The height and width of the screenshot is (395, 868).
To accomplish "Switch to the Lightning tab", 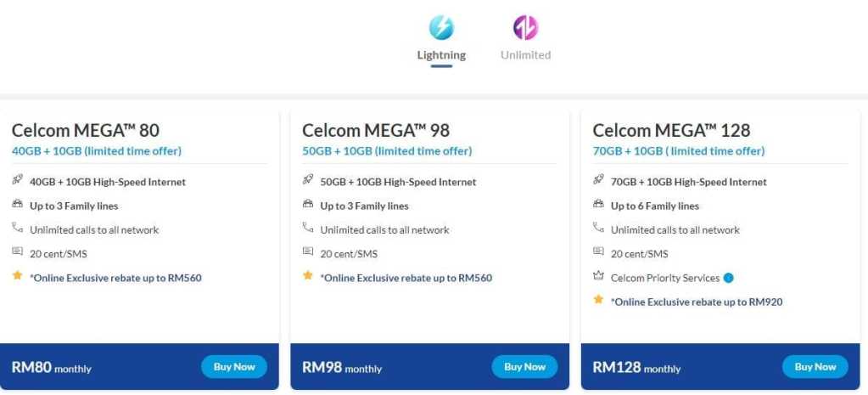I will (441, 55).
